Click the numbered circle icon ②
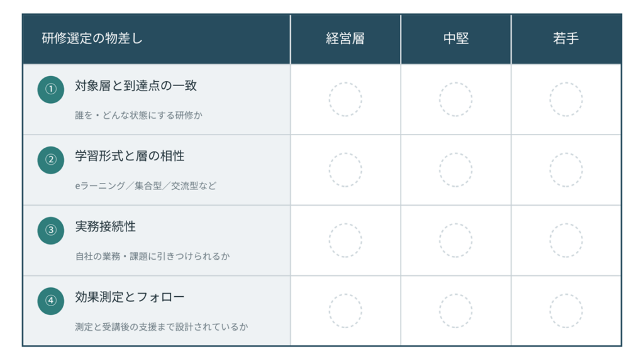Image resolution: width=644 pixels, height=359 pixels. [x=50, y=160]
